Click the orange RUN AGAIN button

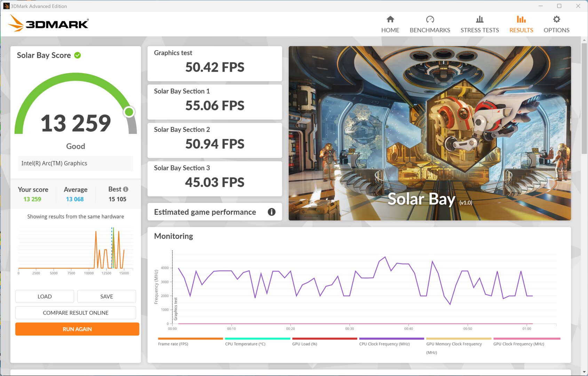tap(77, 329)
